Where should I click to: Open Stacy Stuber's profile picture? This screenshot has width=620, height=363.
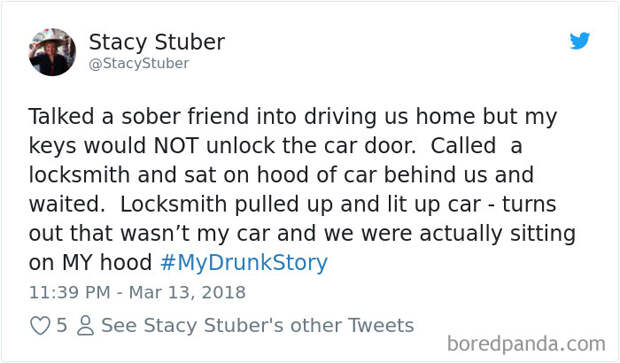tap(52, 52)
